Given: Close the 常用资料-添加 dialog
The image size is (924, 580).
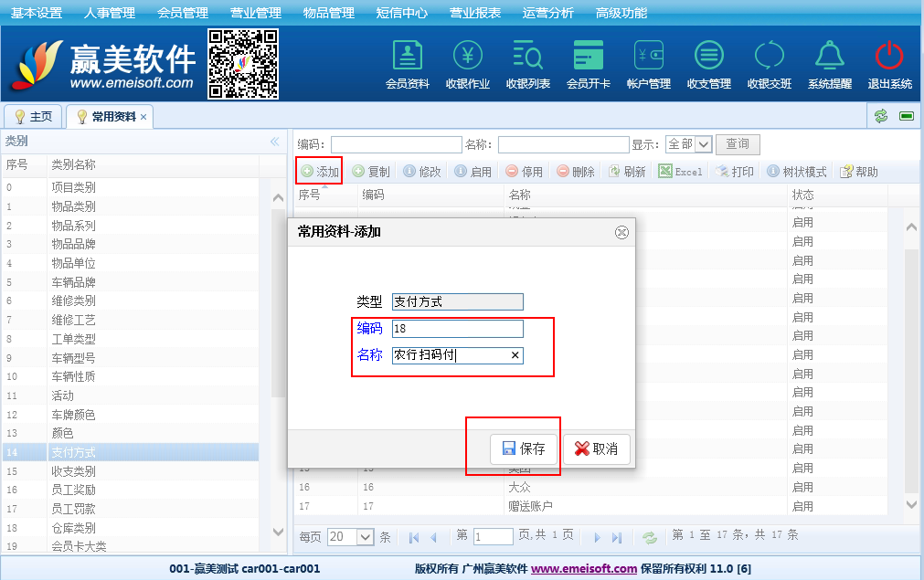Looking at the screenshot, I should tap(621, 232).
